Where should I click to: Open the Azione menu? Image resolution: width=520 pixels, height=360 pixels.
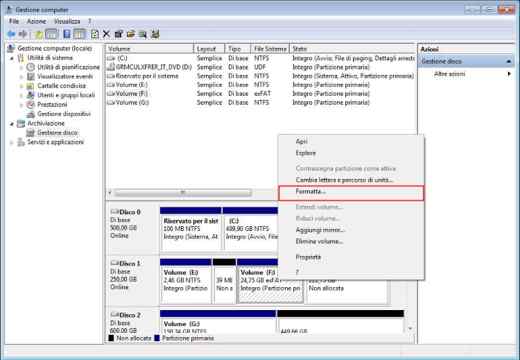pos(36,21)
